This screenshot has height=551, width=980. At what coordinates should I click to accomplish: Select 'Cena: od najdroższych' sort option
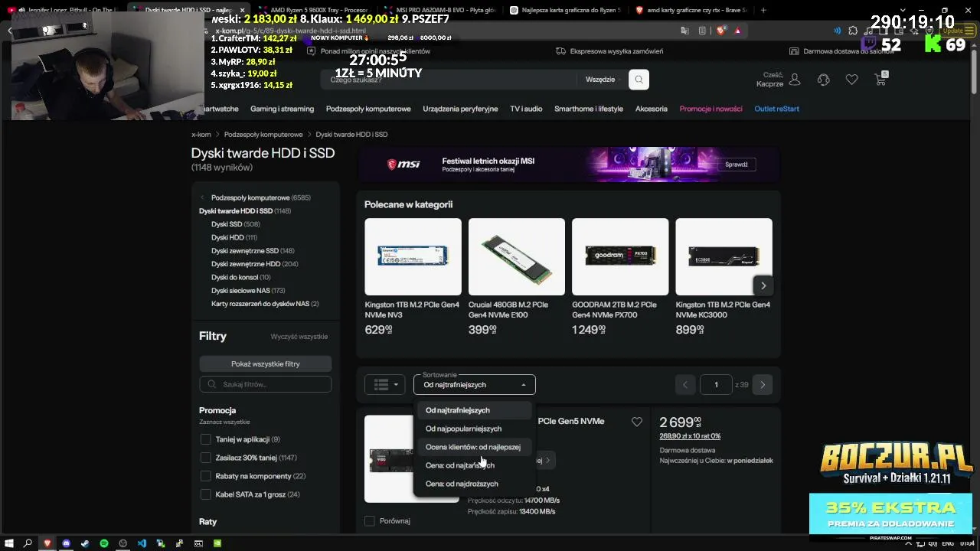(x=474, y=484)
